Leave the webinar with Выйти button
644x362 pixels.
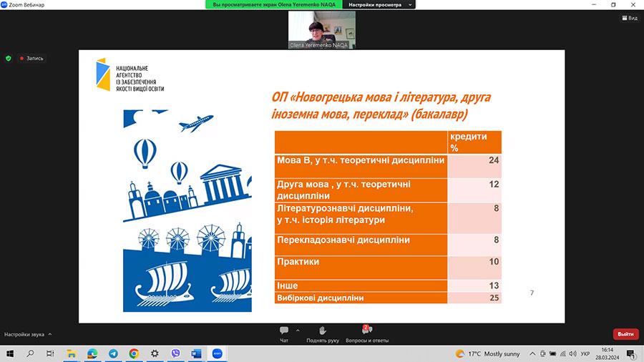coord(625,334)
